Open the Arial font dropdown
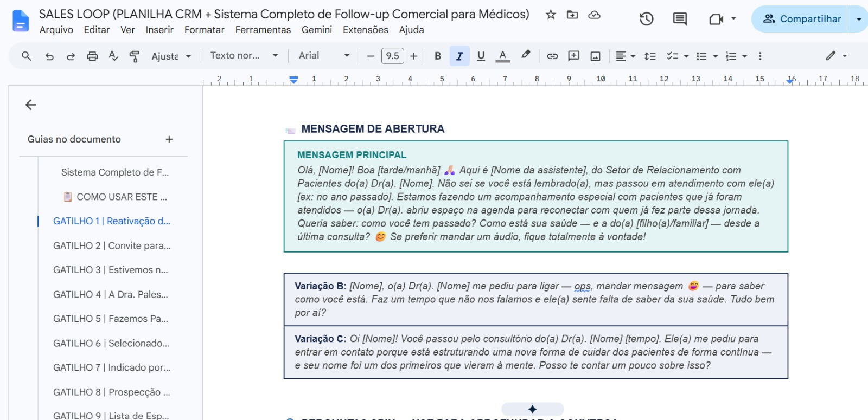The image size is (868, 420). tap(324, 55)
